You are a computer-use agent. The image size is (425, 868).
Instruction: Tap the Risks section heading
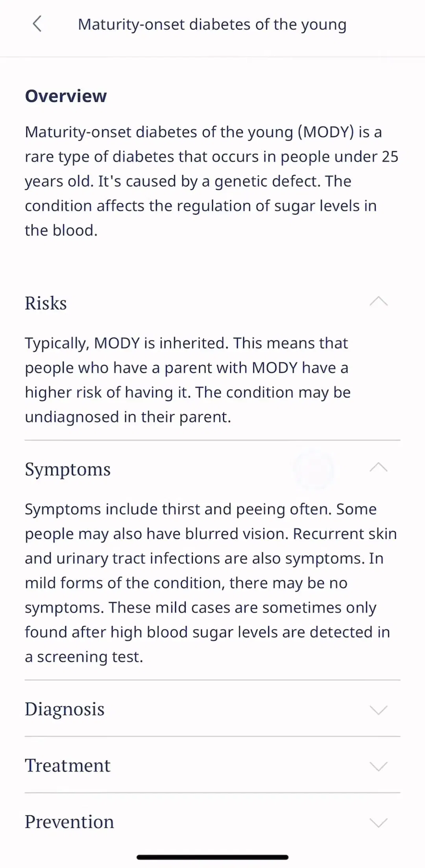[46, 303]
